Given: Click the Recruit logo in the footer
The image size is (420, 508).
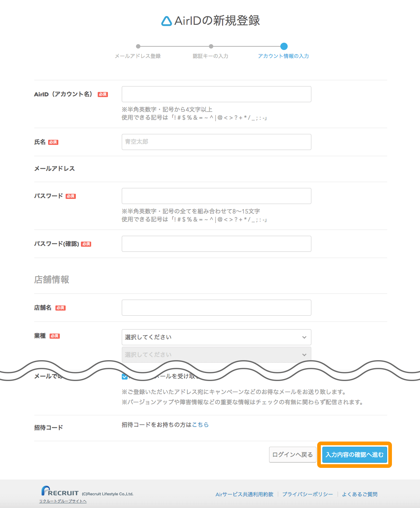Looking at the screenshot, I should 60,491.
